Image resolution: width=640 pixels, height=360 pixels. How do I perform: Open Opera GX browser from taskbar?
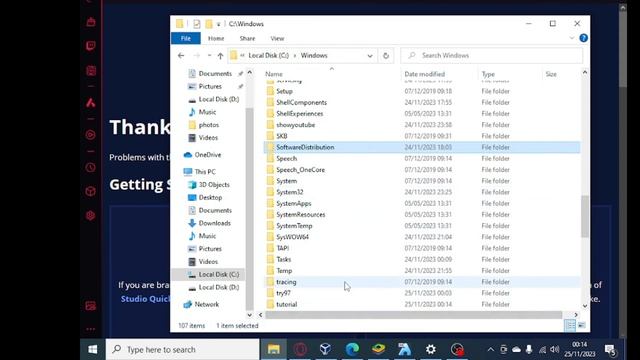(x=300, y=349)
